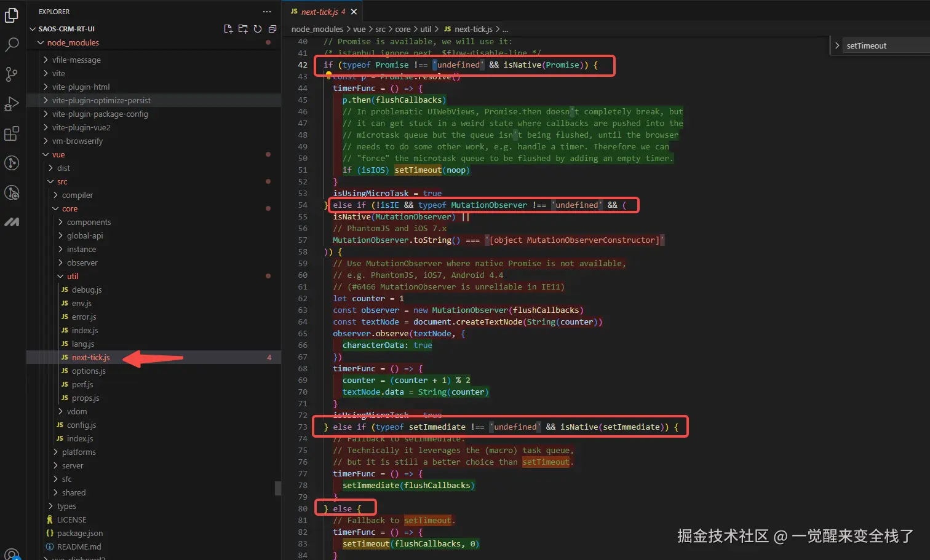Screen dimensions: 930x560
Task: Click node_modules in the breadcrumb
Action: [317, 29]
